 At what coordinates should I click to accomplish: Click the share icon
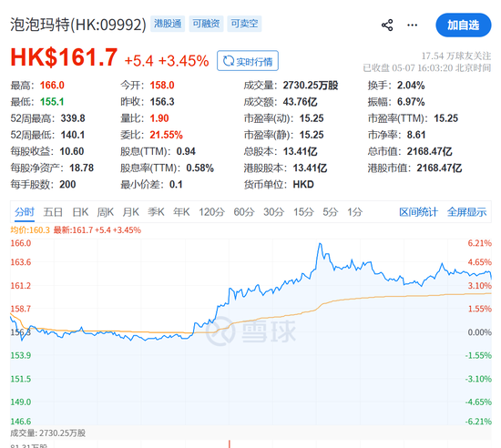[387, 25]
